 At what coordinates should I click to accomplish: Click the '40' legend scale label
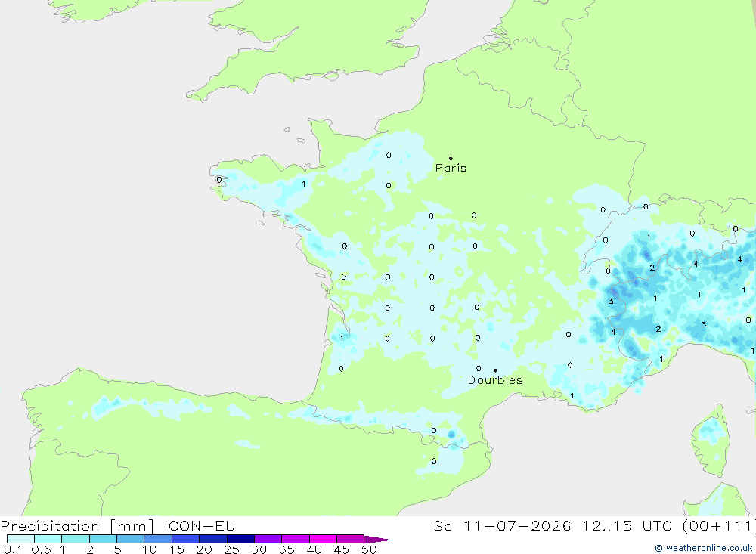(x=314, y=549)
